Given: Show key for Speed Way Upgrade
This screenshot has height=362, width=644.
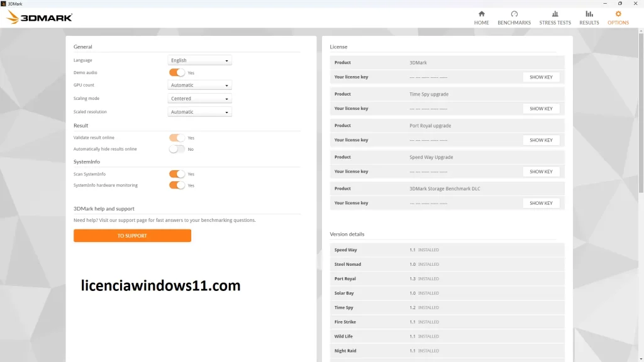Looking at the screenshot, I should click(541, 172).
